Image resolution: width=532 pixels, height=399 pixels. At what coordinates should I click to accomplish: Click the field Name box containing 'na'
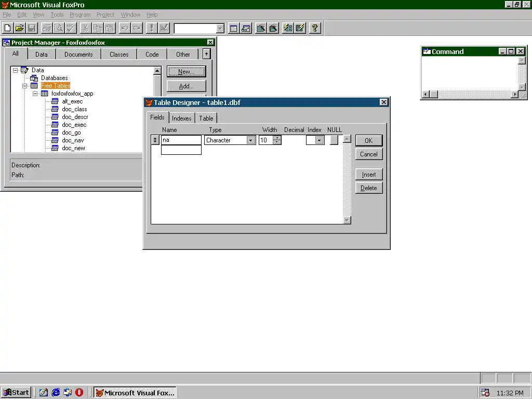click(181, 140)
